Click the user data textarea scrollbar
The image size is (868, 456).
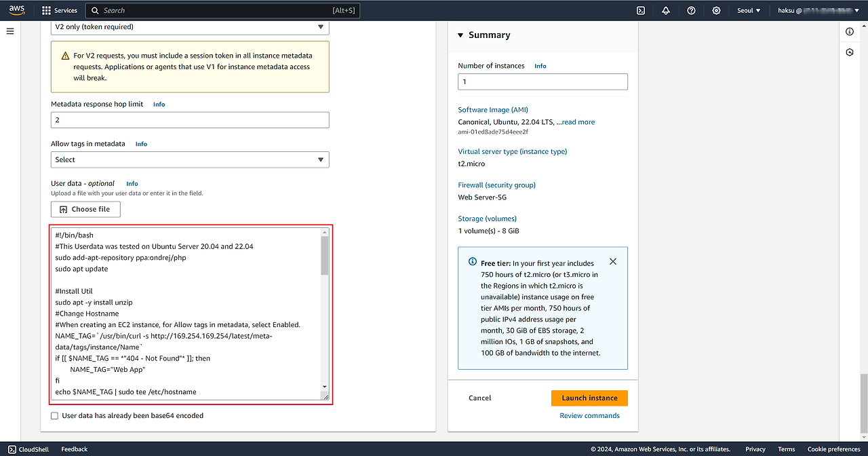tap(325, 258)
